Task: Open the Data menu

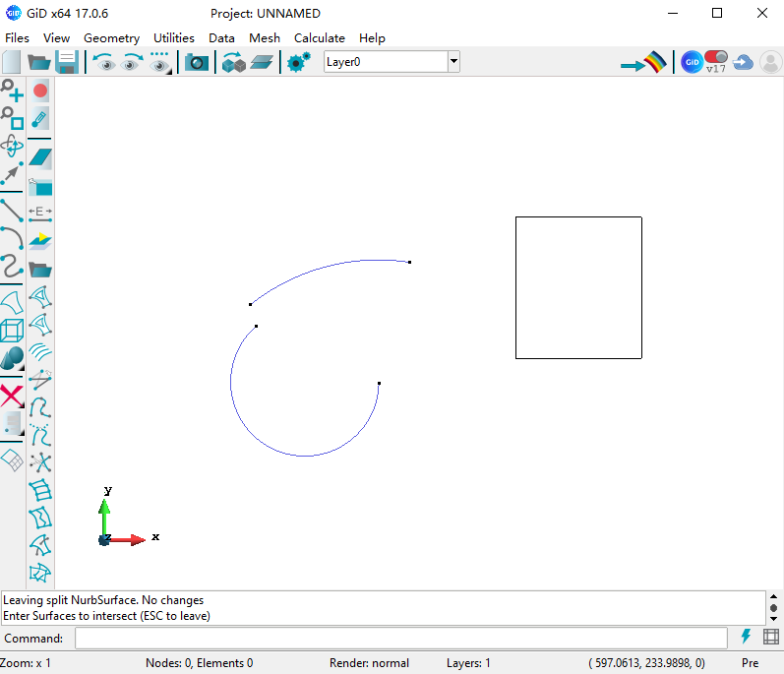Action: [221, 38]
